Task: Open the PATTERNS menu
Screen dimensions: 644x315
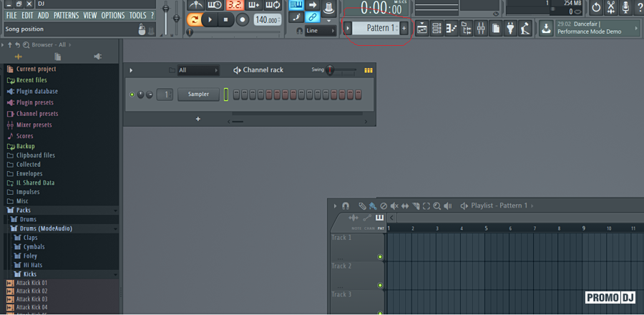Action: [x=67, y=15]
